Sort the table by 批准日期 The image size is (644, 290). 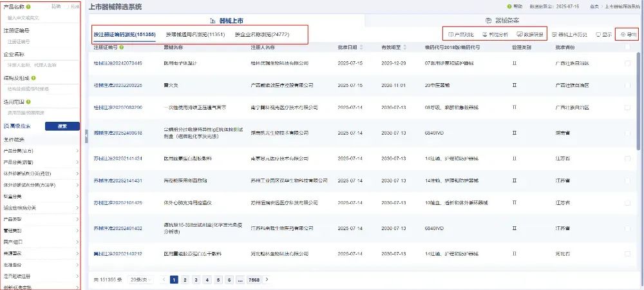point(349,47)
